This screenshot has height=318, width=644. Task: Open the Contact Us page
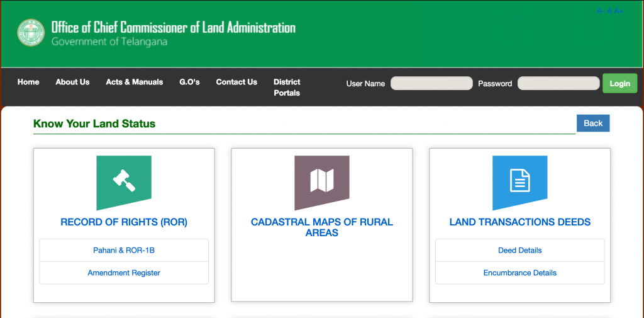(x=236, y=82)
